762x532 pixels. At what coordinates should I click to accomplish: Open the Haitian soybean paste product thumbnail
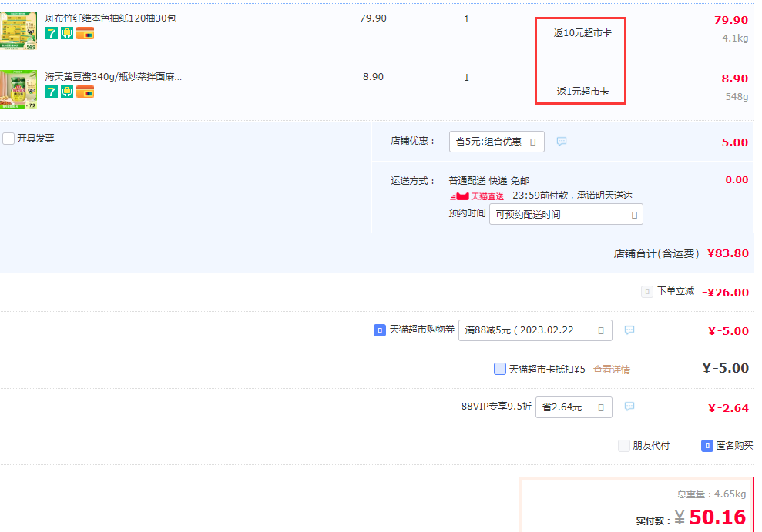pyautogui.click(x=18, y=89)
